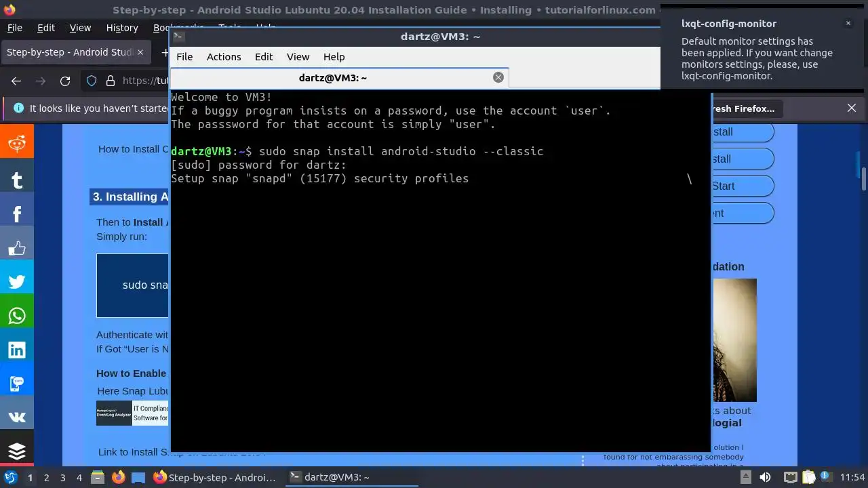This screenshot has width=868, height=488.
Task: Switch to virtual desktop 4
Action: coord(79,477)
